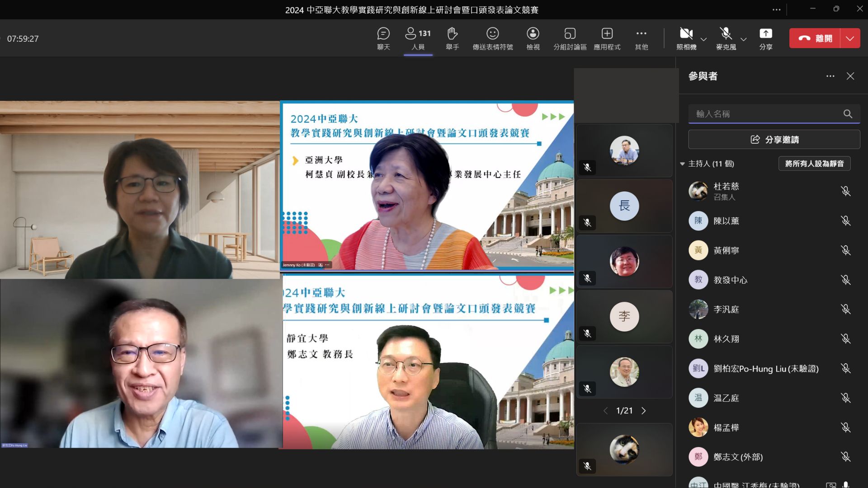Expand microphone options dropdown arrow
Image resolution: width=868 pixels, height=488 pixels.
pos(743,39)
